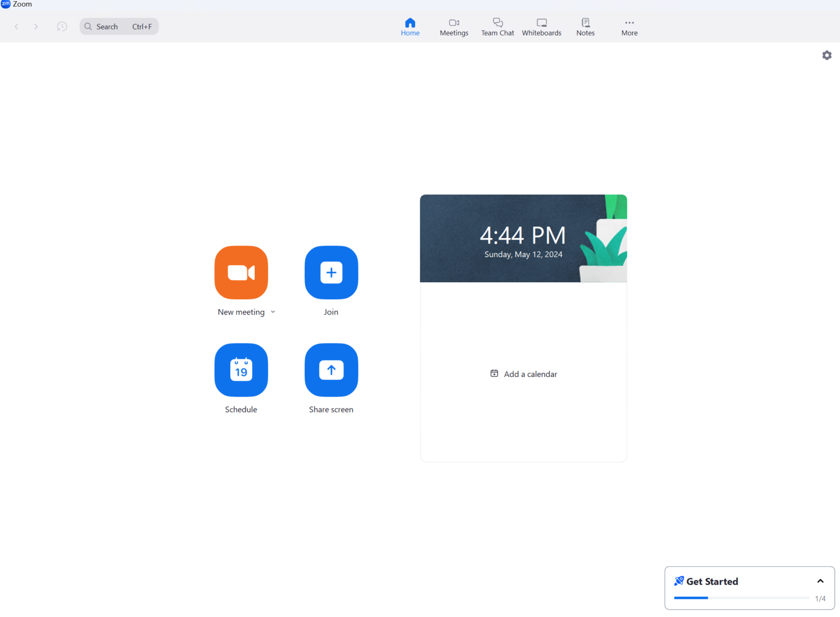Image resolution: width=840 pixels, height=617 pixels.
Task: Click the back navigation arrow
Action: click(16, 26)
